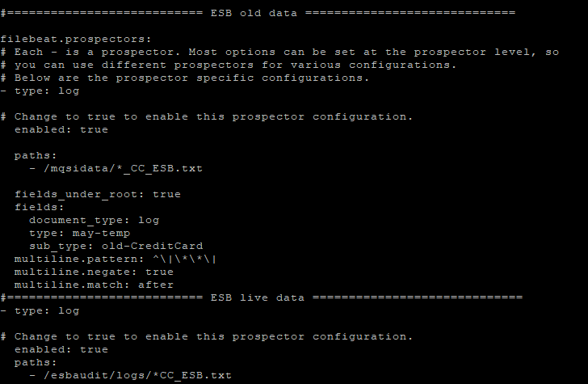588x384 pixels.
Task: Click the 'document_type: log' line
Action: pos(94,221)
